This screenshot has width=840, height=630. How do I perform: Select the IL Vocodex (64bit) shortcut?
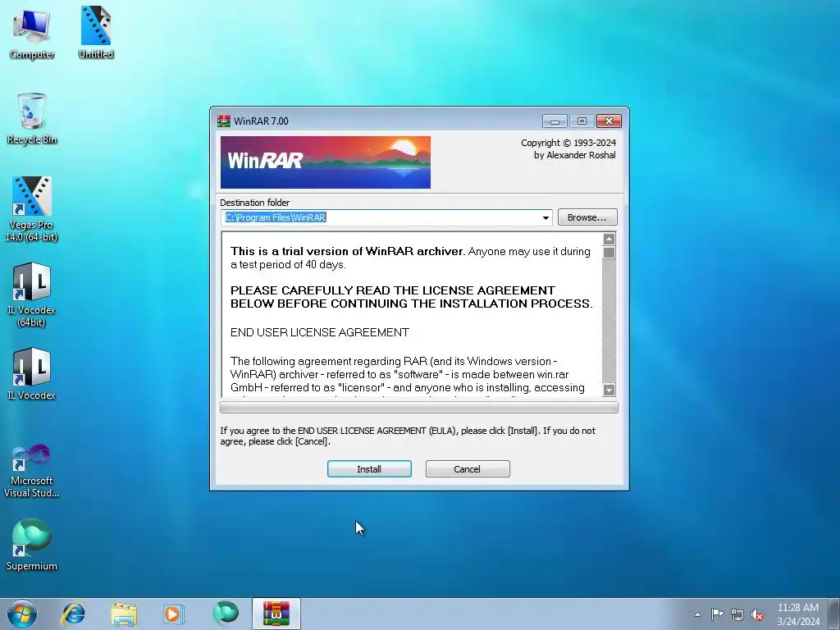click(x=32, y=294)
